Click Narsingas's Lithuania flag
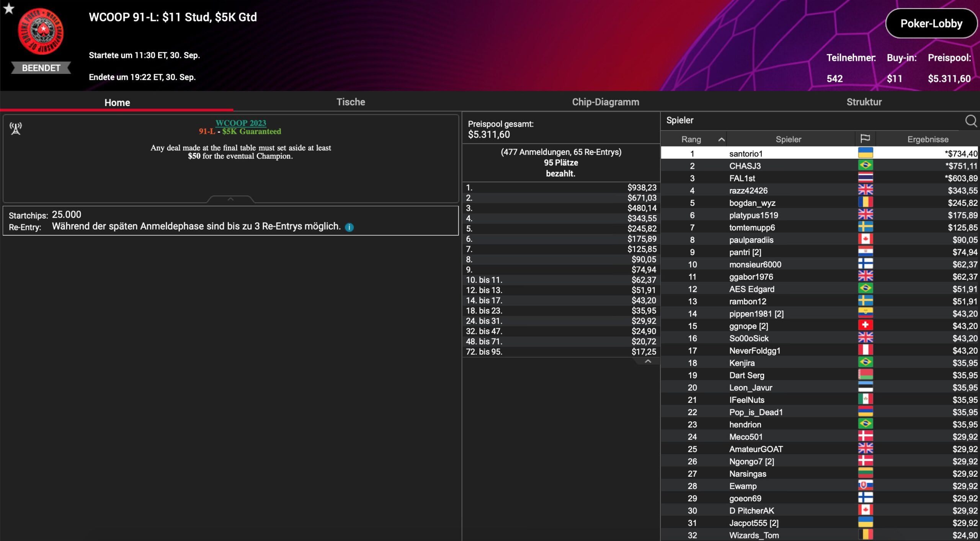Image resolution: width=980 pixels, height=541 pixels. pos(865,473)
